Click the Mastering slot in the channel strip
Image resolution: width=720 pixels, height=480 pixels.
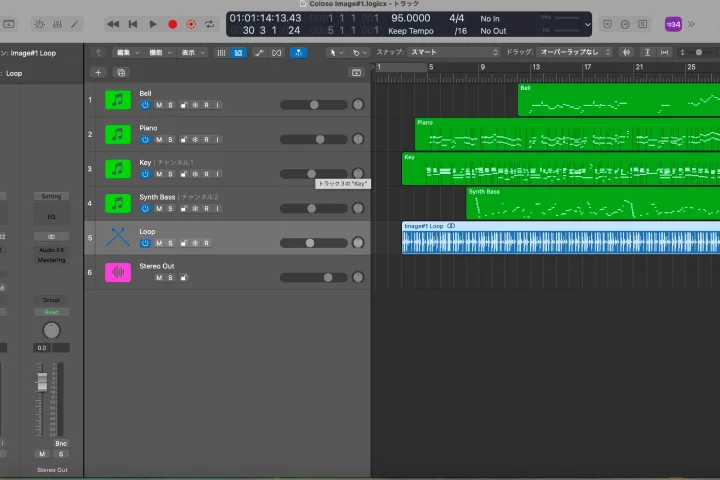[51, 260]
